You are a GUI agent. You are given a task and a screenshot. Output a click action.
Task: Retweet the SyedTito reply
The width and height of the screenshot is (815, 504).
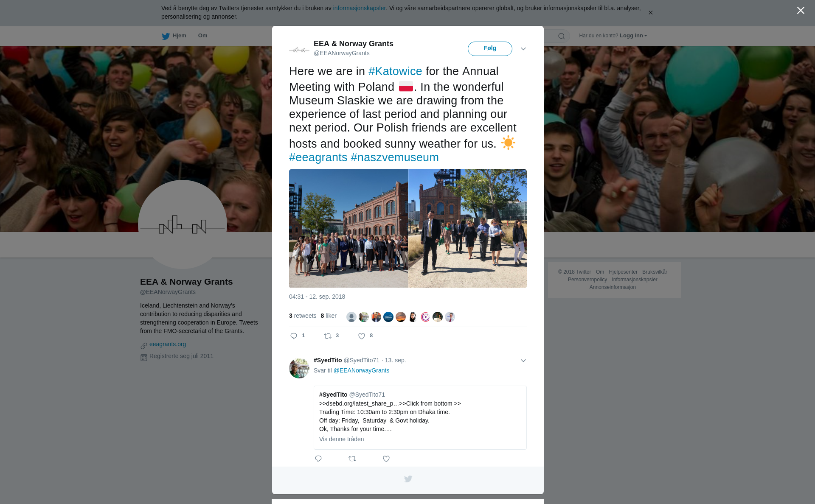point(352,459)
